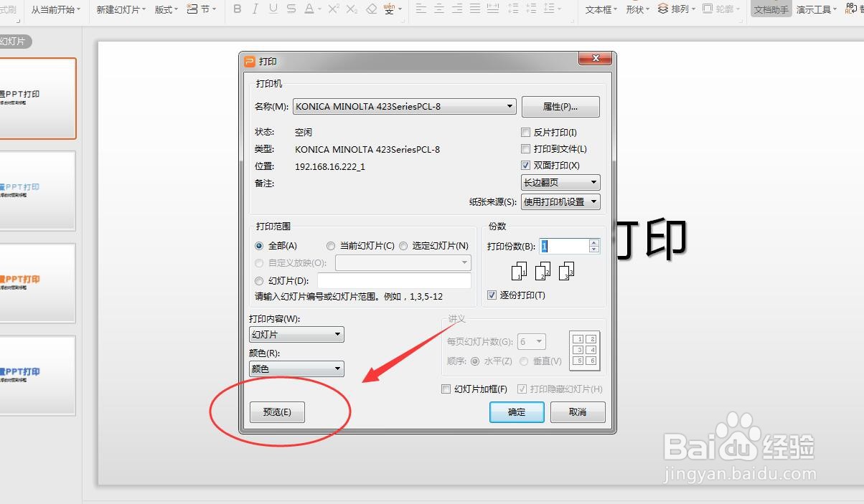Click the 取消 button
The image size is (864, 504).
coord(578,412)
